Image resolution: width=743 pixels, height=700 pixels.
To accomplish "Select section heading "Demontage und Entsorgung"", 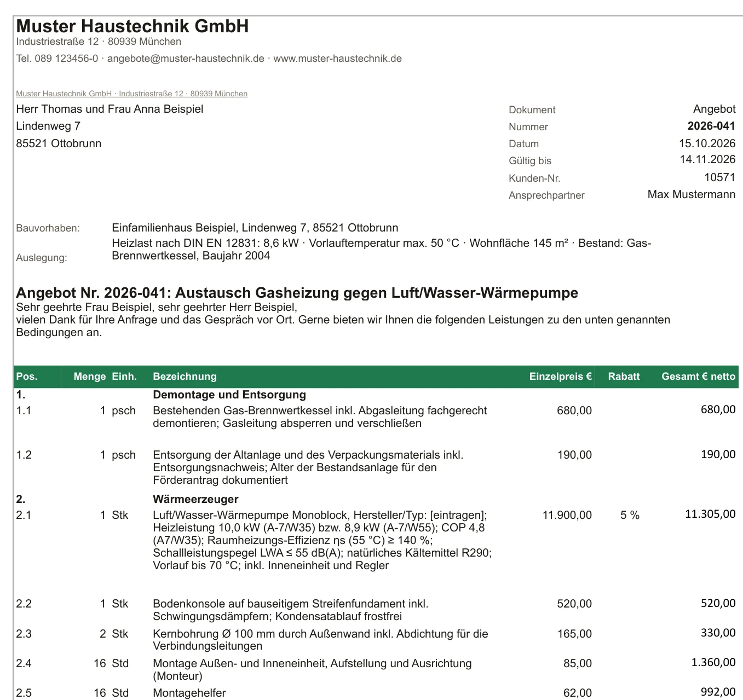I will tap(229, 395).
